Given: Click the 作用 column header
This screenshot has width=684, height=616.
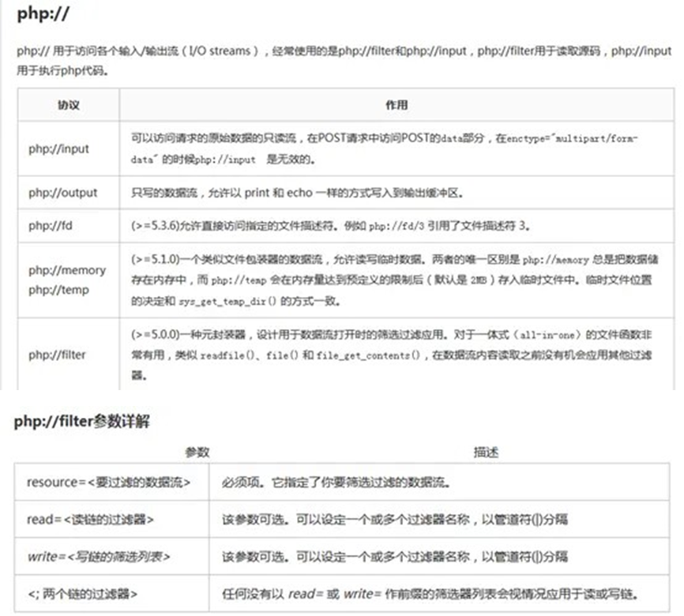Looking at the screenshot, I should tap(398, 104).
